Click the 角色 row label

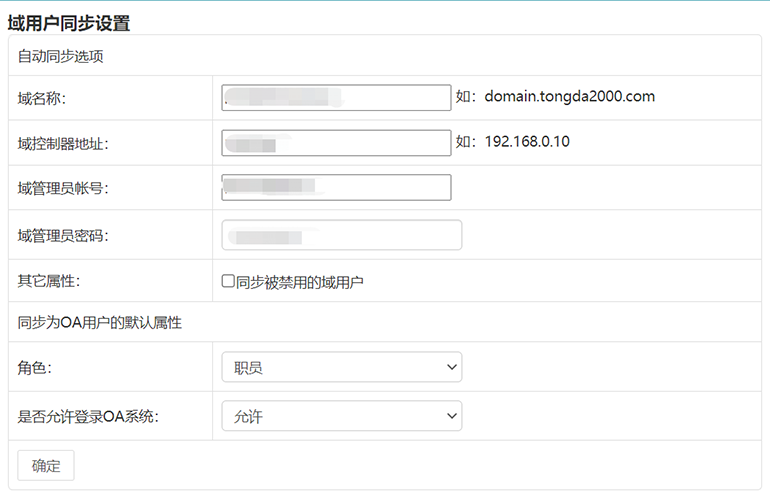pos(34,368)
